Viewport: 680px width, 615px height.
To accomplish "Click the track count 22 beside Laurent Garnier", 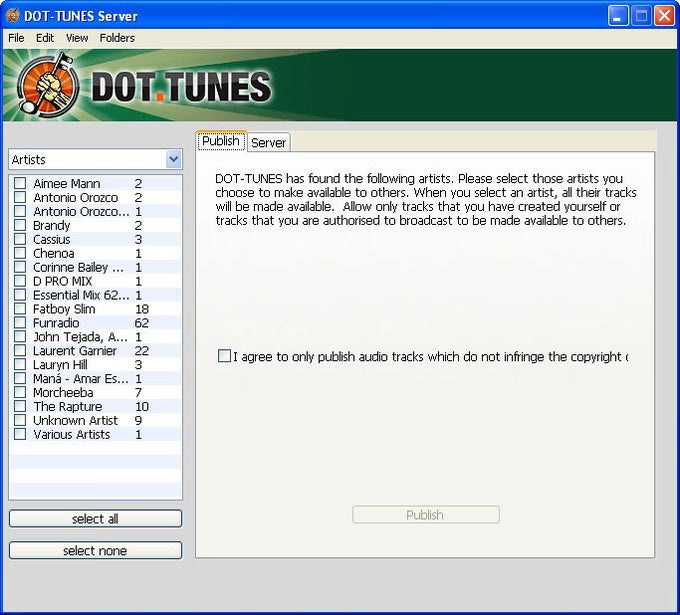I will pos(142,350).
